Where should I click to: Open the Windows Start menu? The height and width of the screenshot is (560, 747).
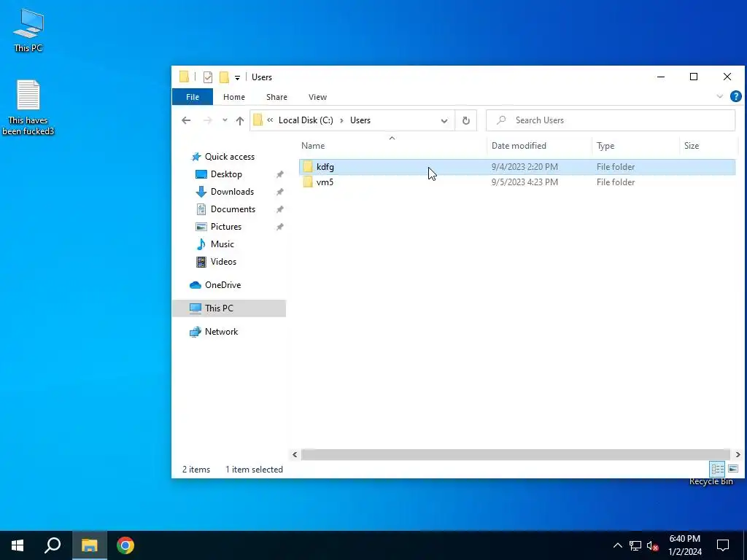pyautogui.click(x=18, y=545)
